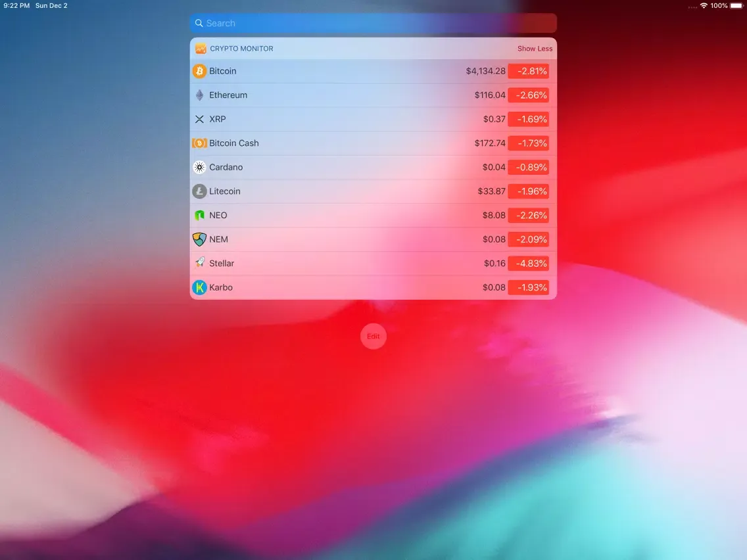This screenshot has height=560, width=747.
Task: Select the Stellar name label
Action: (222, 264)
